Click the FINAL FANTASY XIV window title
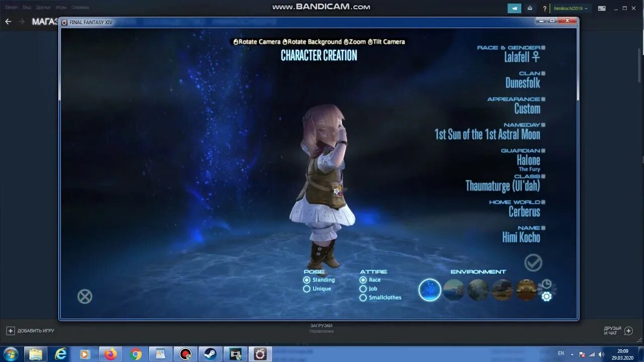The width and height of the screenshot is (644, 362). (x=91, y=22)
